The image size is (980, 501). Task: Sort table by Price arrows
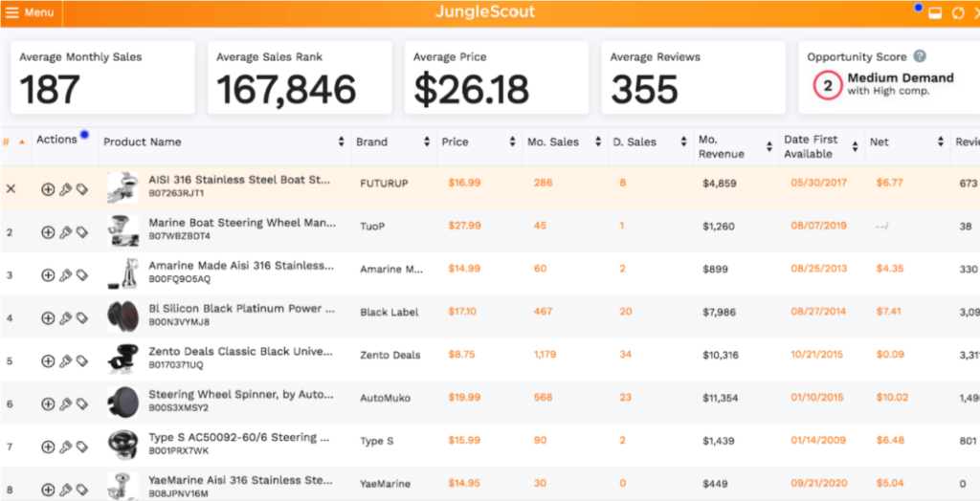[513, 142]
